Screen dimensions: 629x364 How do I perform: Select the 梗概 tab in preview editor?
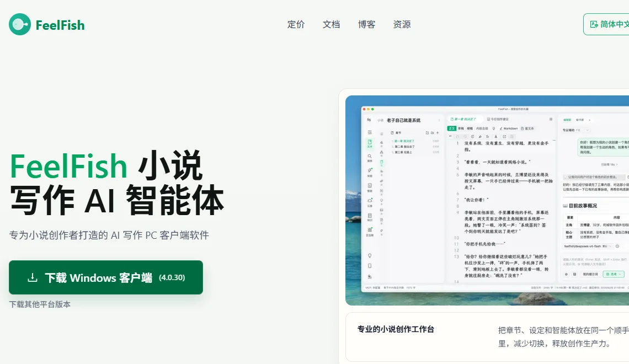tap(470, 129)
